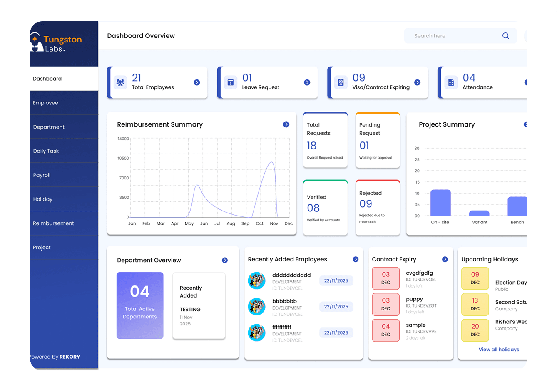Click the Total Employees people icon
This screenshot has height=392, width=557.
click(x=120, y=82)
